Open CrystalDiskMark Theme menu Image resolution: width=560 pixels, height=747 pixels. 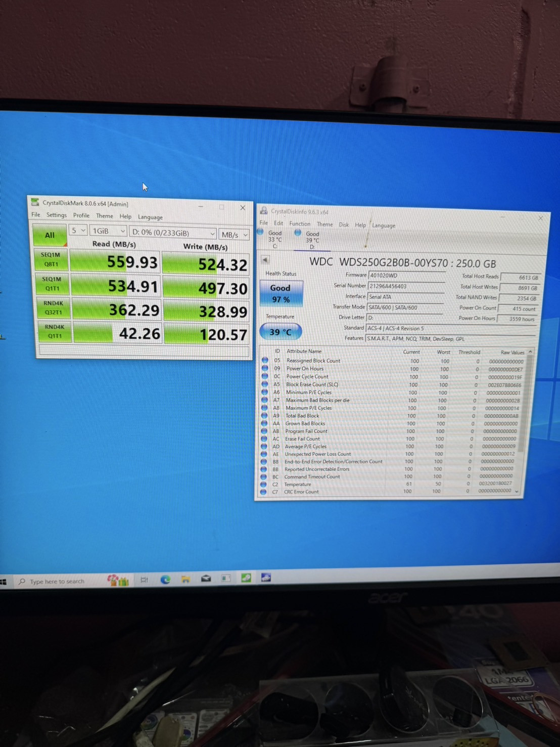click(x=105, y=216)
